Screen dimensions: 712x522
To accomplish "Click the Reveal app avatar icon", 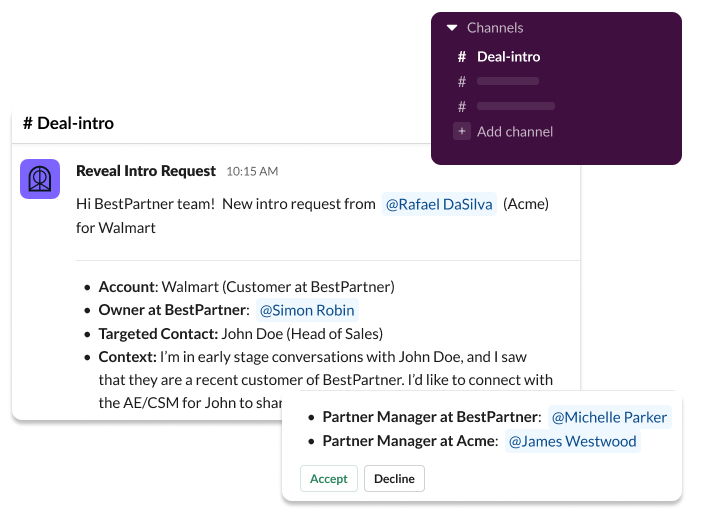I will pos(40,179).
